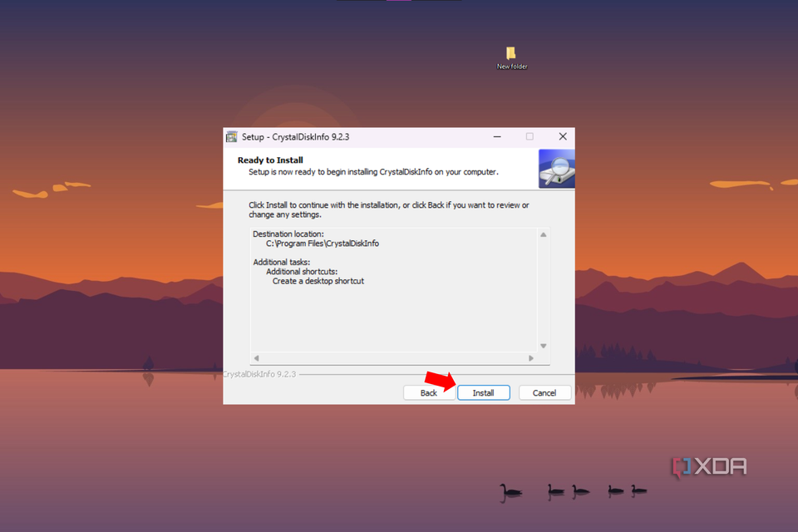
Task: Minimize the Setup window
Action: [x=497, y=136]
